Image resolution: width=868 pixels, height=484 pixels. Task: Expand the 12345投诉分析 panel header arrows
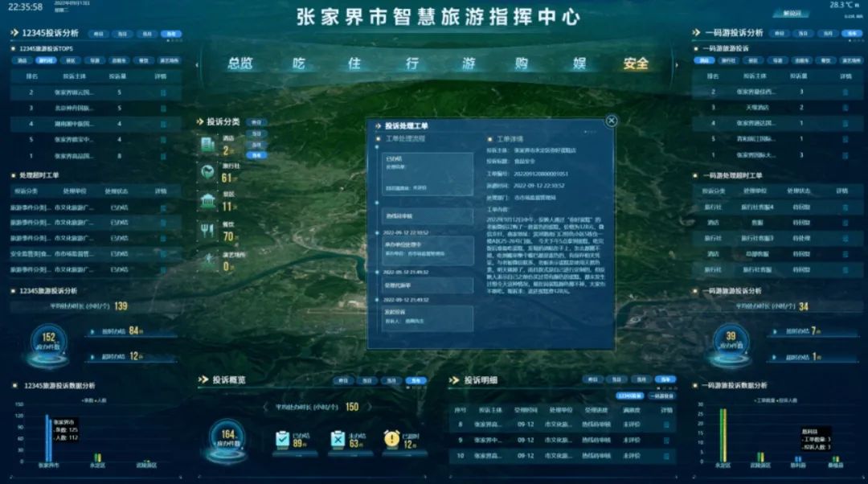[16, 35]
